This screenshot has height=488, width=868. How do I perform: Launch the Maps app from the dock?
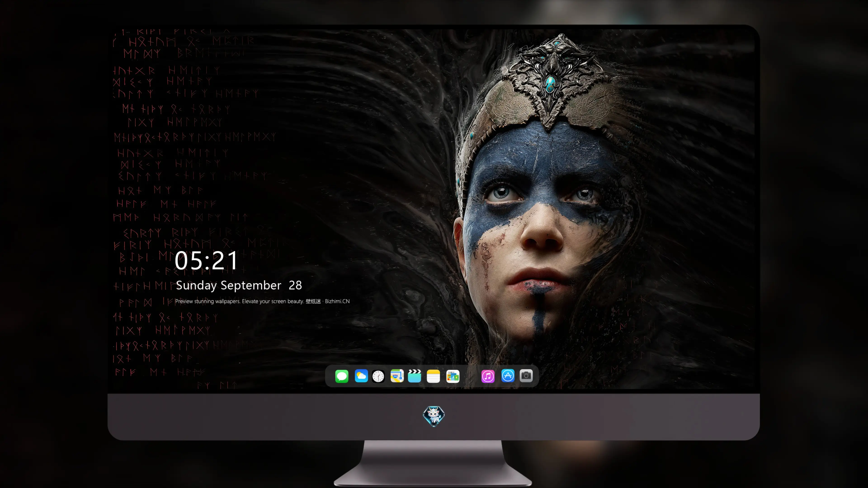pyautogui.click(x=397, y=376)
